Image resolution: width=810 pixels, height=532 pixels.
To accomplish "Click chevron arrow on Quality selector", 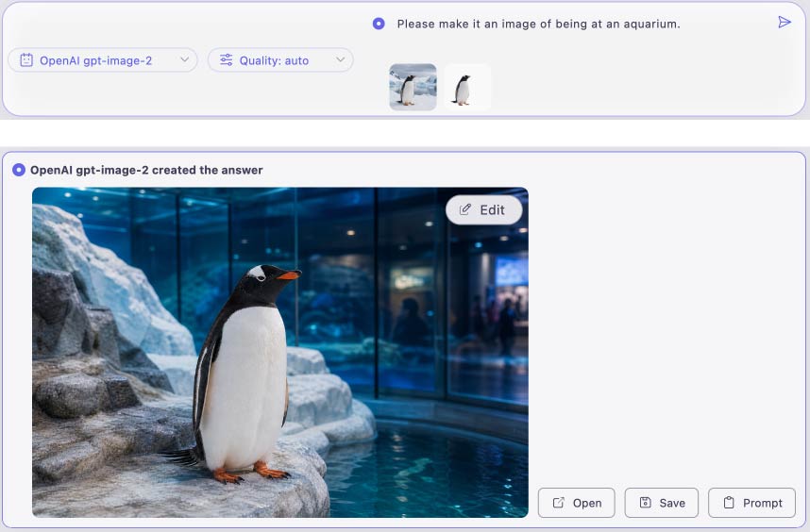I will pyautogui.click(x=340, y=59).
